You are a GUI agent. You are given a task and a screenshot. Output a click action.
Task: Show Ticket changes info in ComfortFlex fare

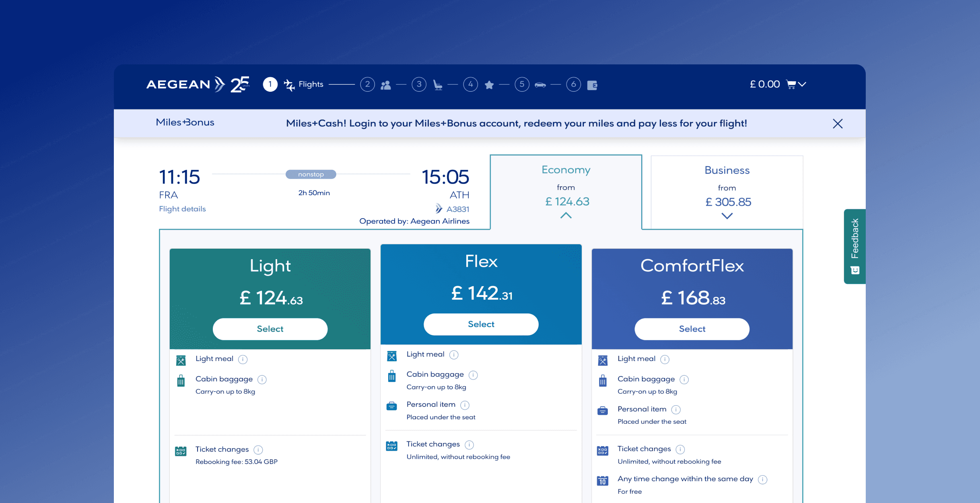[680, 449]
